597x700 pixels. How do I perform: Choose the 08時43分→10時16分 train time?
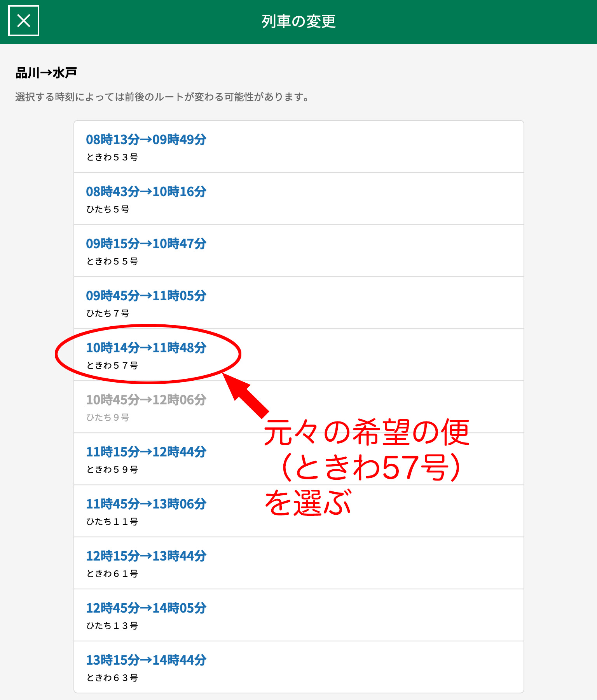pos(146,192)
